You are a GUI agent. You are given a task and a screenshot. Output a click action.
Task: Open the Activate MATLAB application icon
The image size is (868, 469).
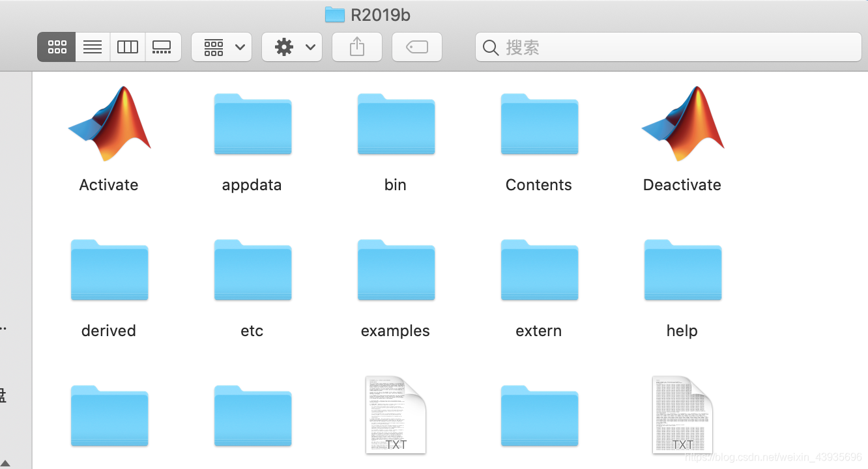[x=109, y=124]
